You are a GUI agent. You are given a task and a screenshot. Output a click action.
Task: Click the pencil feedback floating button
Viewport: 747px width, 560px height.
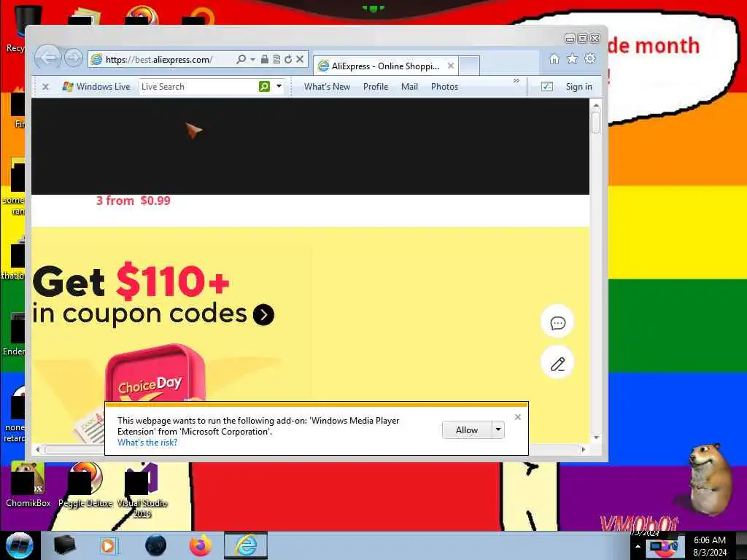pos(557,364)
